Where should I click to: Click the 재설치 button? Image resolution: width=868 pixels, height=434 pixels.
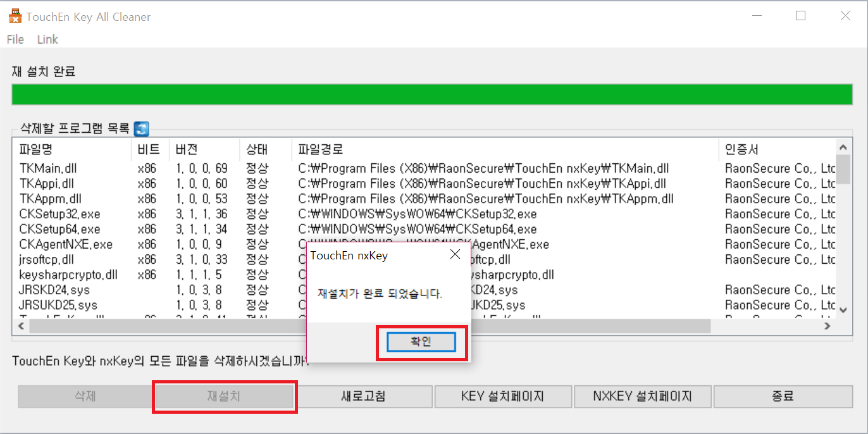[x=224, y=397]
